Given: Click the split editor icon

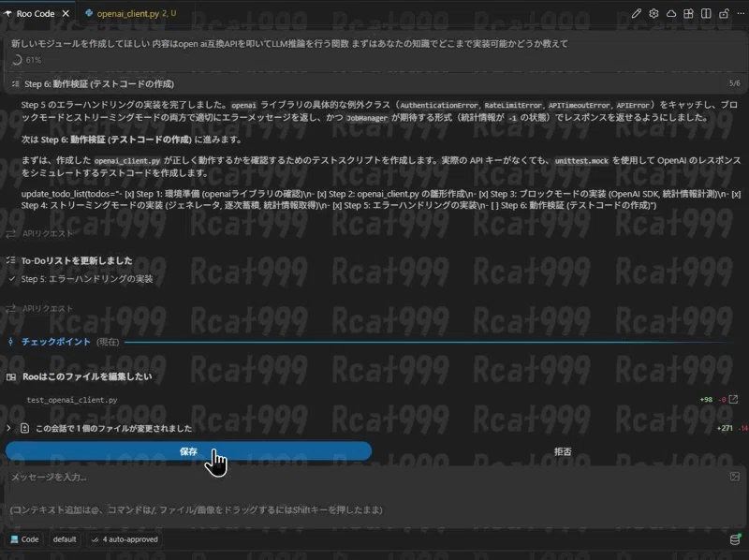Looking at the screenshot, I should (706, 13).
